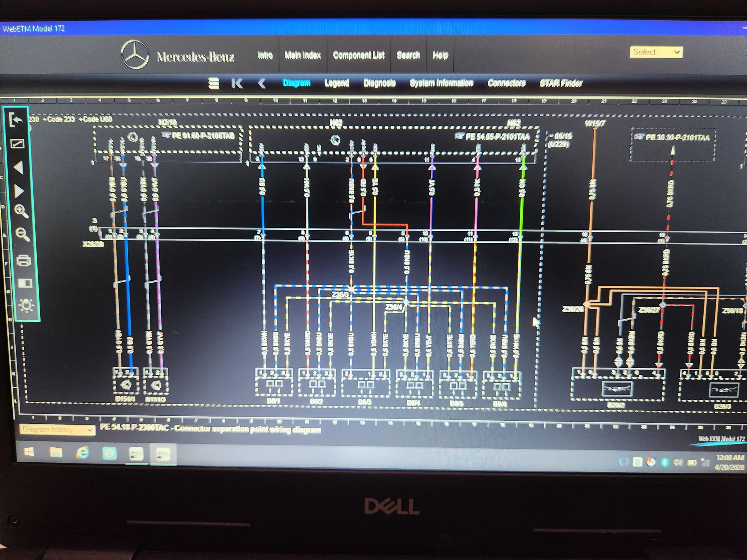The image size is (747, 560).
Task: Select component B29/2 symbol
Action: [x=617, y=389]
